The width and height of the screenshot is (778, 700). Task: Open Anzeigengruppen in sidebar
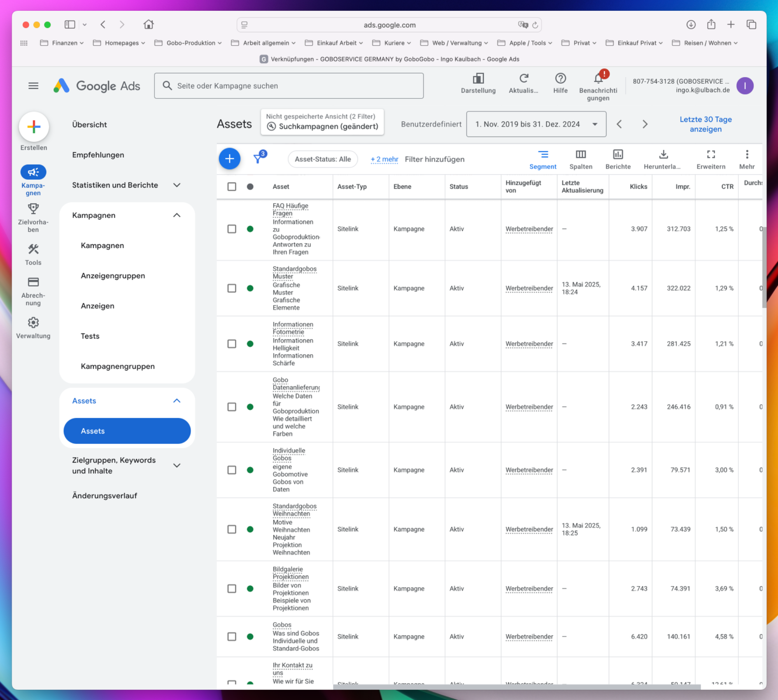coord(113,276)
